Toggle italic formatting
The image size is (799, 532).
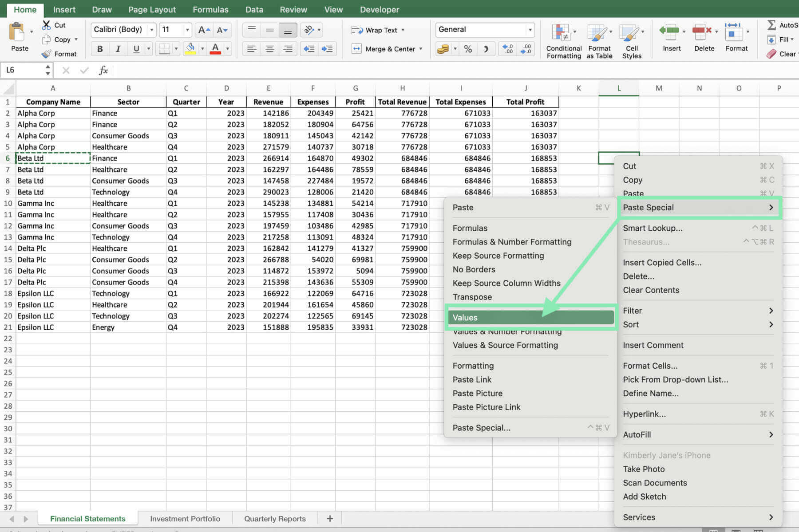pyautogui.click(x=118, y=49)
